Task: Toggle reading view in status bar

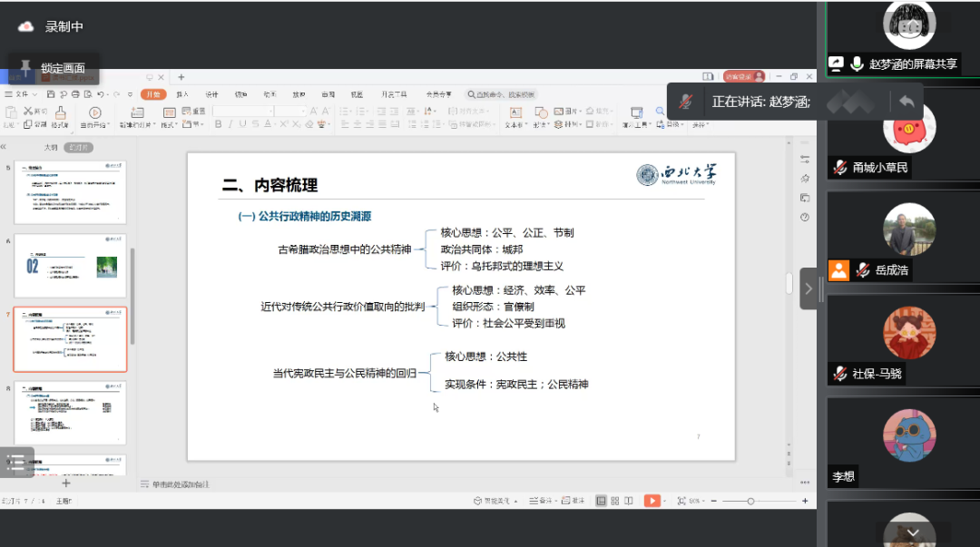Action: pos(629,501)
